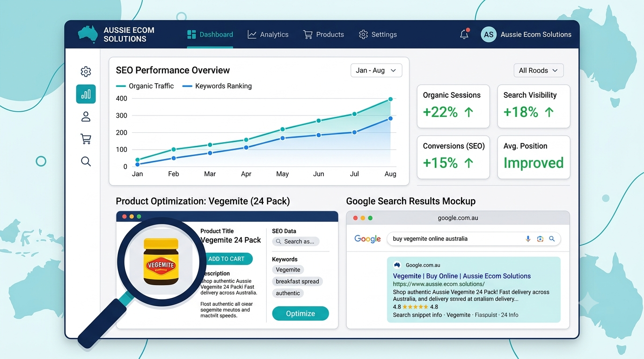Switch to the Analytics tab
This screenshot has height=359, width=644.
tap(268, 35)
